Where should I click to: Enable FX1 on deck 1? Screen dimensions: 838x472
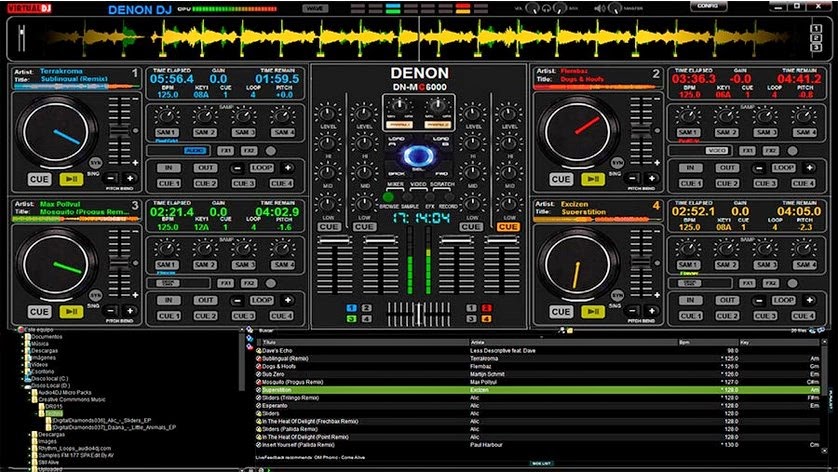click(x=226, y=151)
